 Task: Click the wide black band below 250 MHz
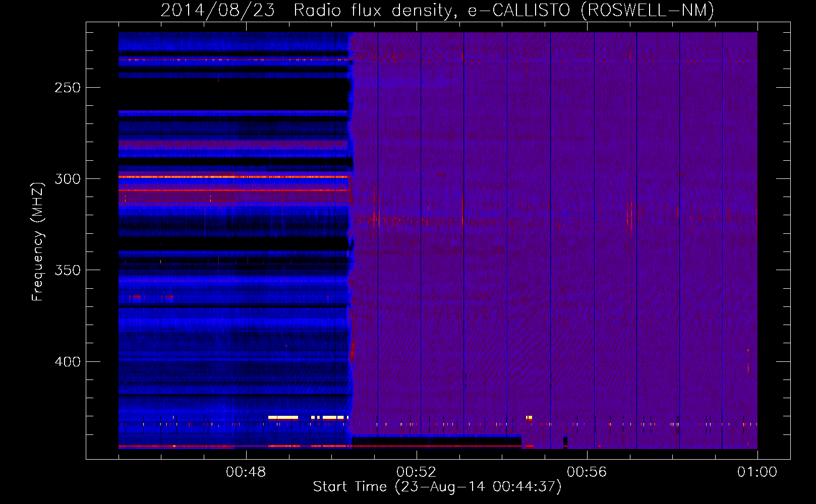(x=232, y=95)
